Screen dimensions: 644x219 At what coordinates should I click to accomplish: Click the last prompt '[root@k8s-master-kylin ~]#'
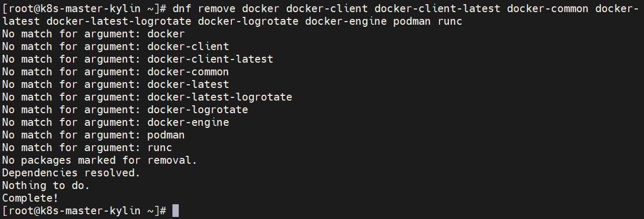click(84, 211)
